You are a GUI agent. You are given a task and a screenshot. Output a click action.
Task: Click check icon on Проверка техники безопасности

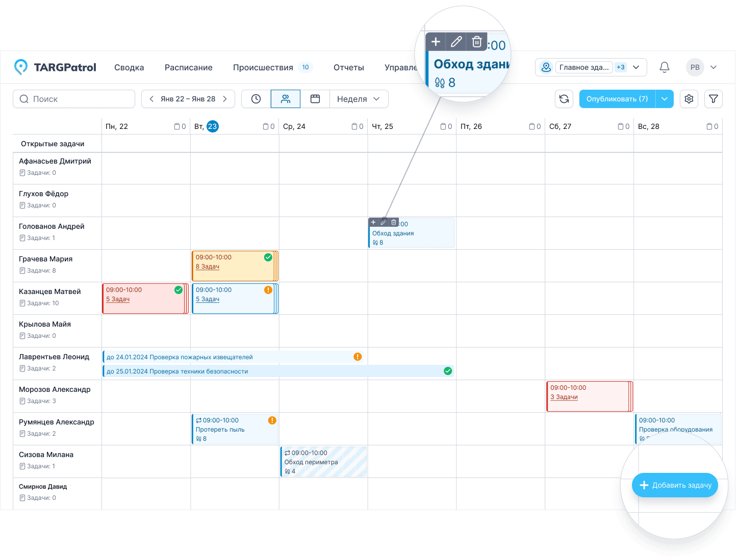click(448, 371)
